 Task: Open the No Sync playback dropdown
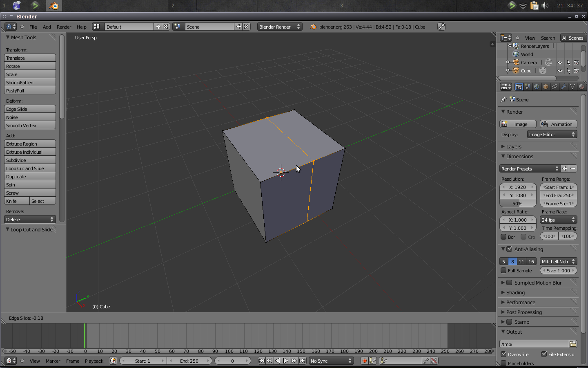331,361
